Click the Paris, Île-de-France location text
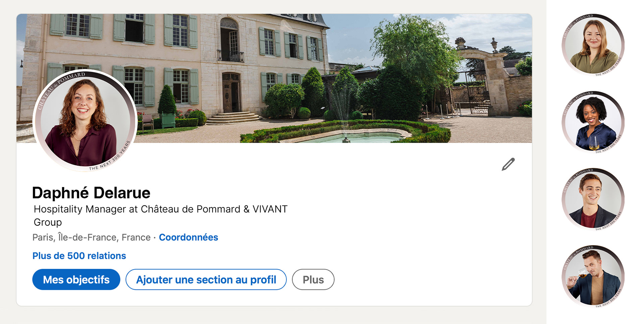Image resolution: width=644 pixels, height=324 pixels. click(x=91, y=237)
